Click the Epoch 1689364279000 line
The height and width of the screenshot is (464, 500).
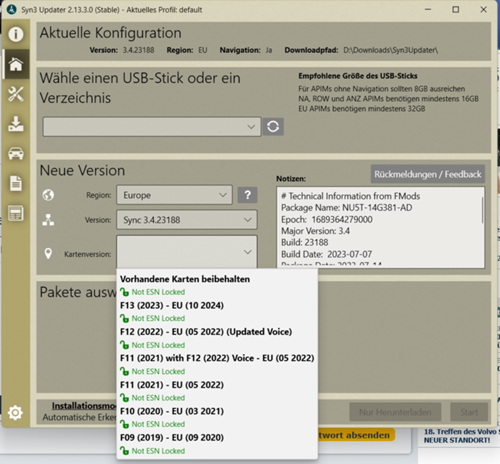(327, 219)
